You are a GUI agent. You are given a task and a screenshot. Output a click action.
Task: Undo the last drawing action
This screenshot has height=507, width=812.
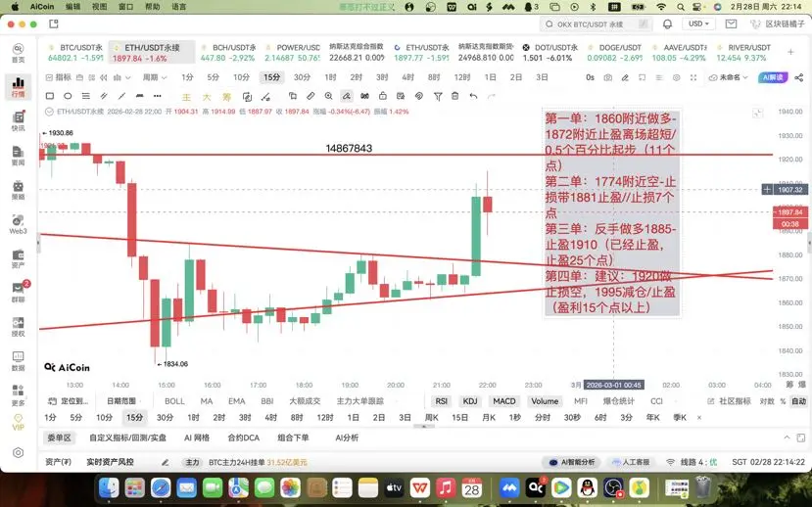point(473,96)
